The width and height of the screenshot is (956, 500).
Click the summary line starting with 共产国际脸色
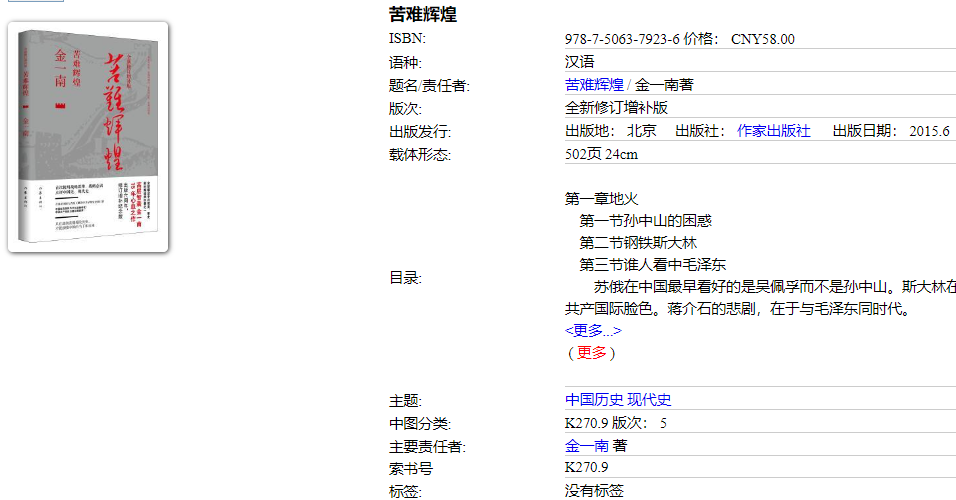738,309
